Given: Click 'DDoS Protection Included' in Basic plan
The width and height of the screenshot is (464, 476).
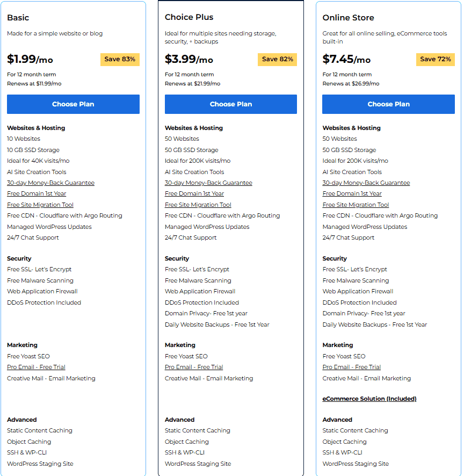Looking at the screenshot, I should coord(44,302).
